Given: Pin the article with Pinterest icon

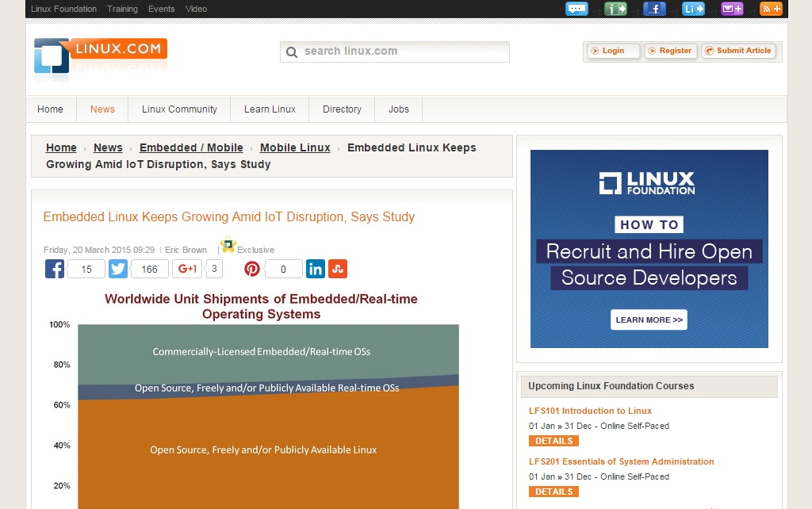Looking at the screenshot, I should coord(252,269).
